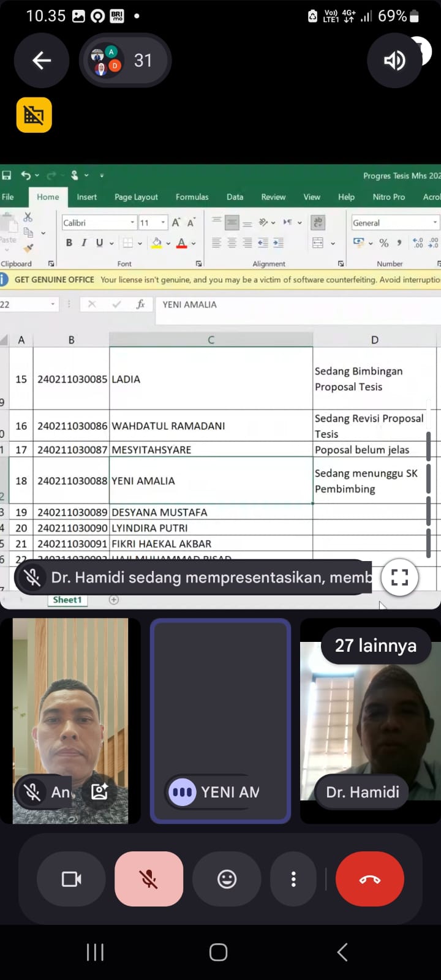This screenshot has width=441, height=980.
Task: Select column C header
Action: coord(211,340)
